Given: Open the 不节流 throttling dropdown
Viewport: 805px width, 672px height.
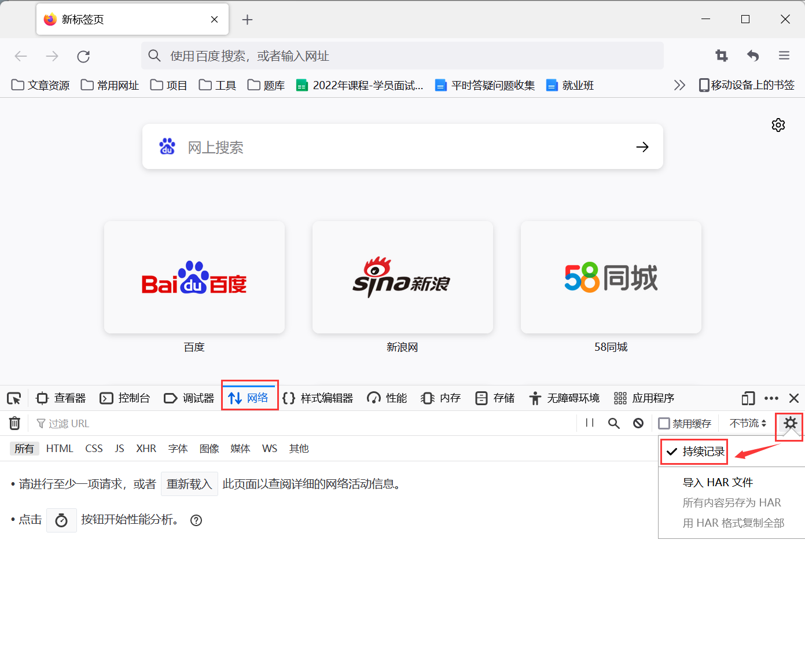Looking at the screenshot, I should [x=747, y=423].
